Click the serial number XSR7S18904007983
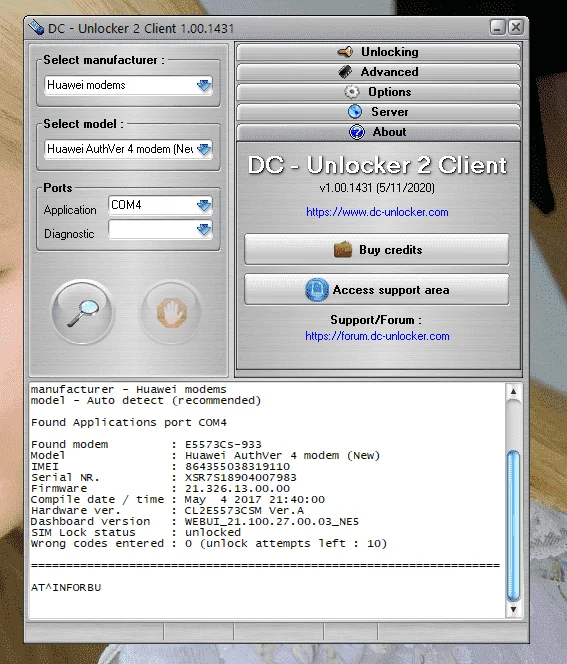Screen dimensions: 567x664 coord(241,478)
